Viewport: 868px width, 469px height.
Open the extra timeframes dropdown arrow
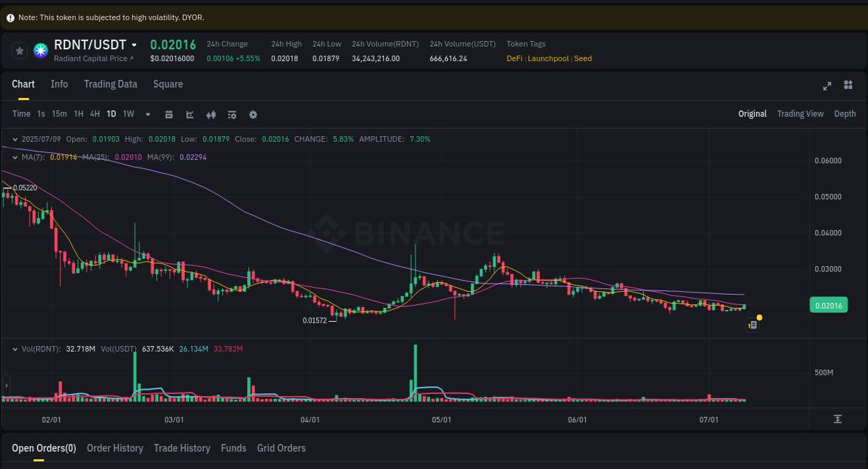(x=147, y=114)
